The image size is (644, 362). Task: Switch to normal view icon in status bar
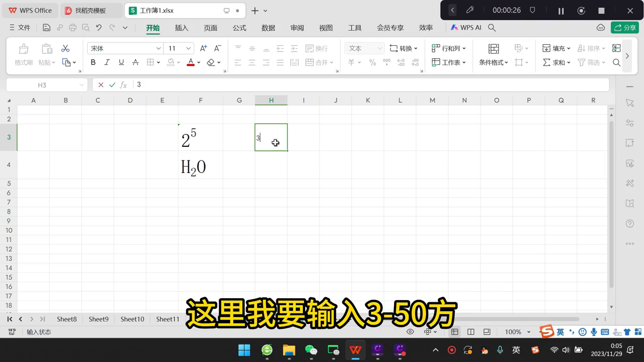454,332
